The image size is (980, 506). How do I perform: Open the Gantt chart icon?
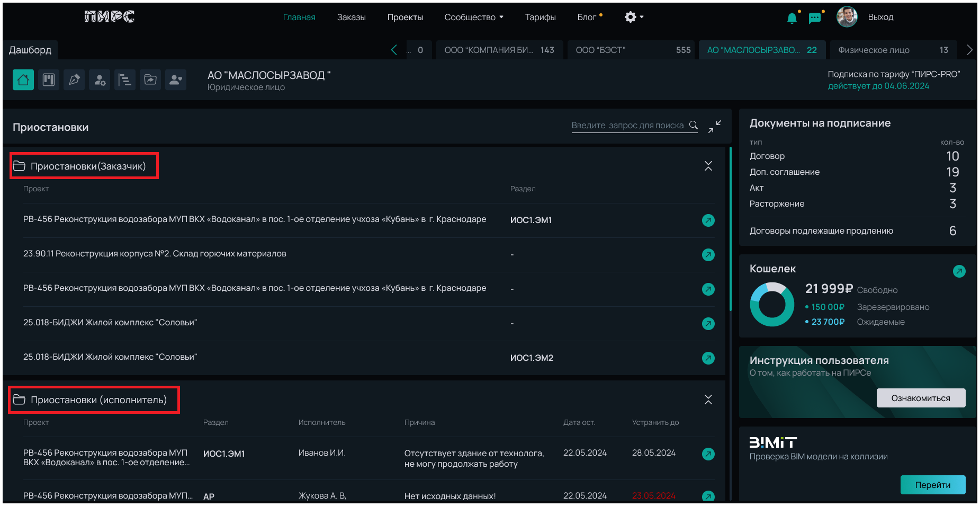point(125,80)
